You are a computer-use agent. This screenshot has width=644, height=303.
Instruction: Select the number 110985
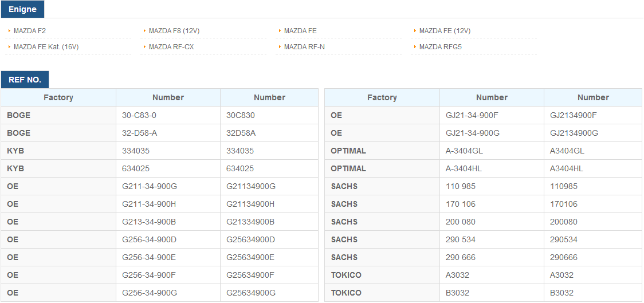[564, 186]
